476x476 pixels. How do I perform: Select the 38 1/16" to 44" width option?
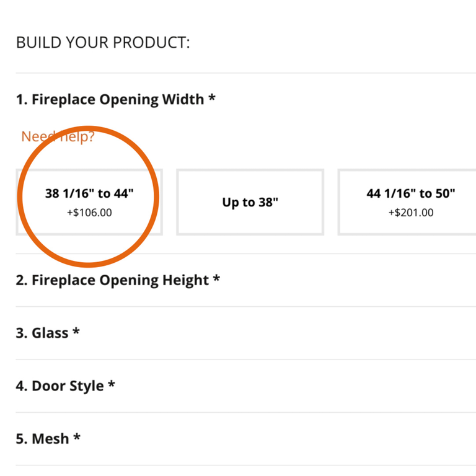coord(89,202)
